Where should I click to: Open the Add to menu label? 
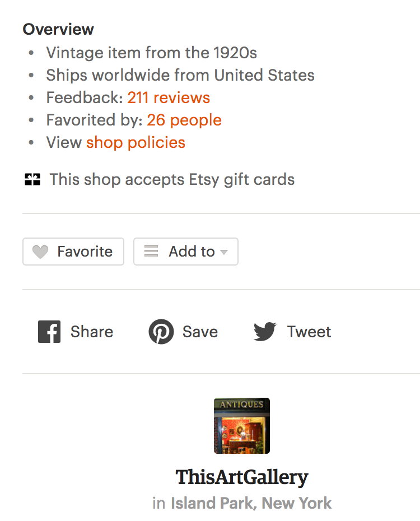pyautogui.click(x=192, y=252)
